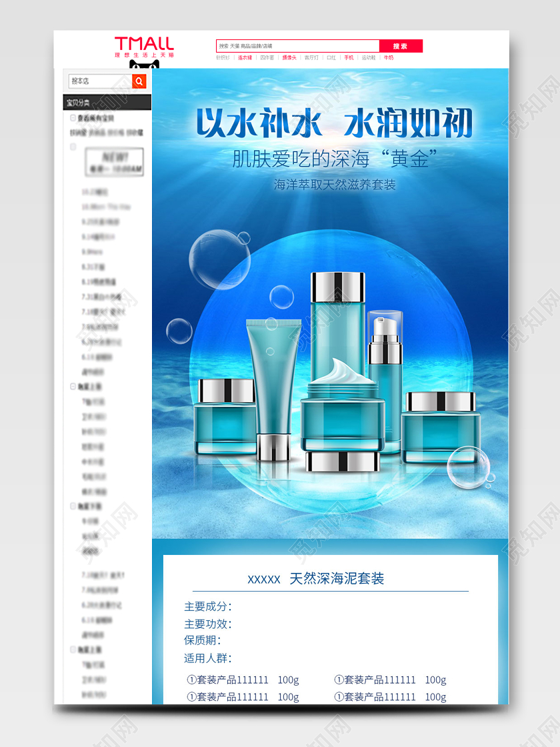Click the 牛奶 category link
The width and height of the screenshot is (560, 747).
click(387, 59)
